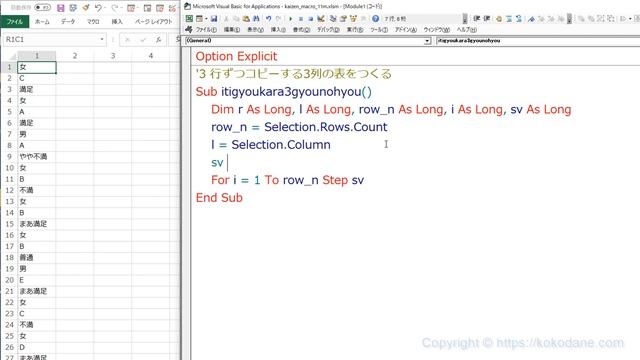Reset the macro with stop icon
The height and width of the screenshot is (360, 640).
(x=311, y=18)
